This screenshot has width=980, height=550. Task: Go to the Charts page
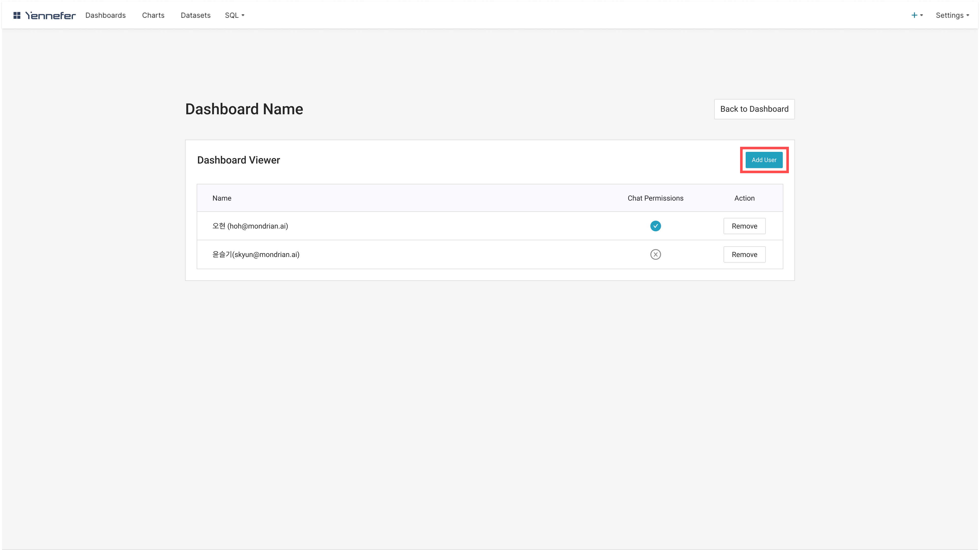click(x=153, y=15)
